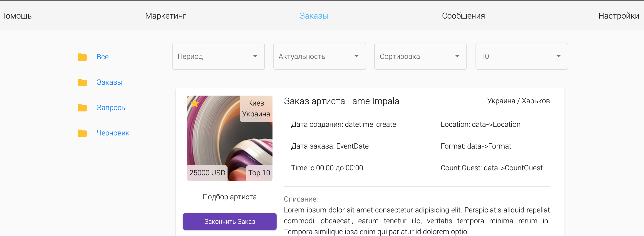
Task: Open the Сообшения section
Action: [x=463, y=16]
